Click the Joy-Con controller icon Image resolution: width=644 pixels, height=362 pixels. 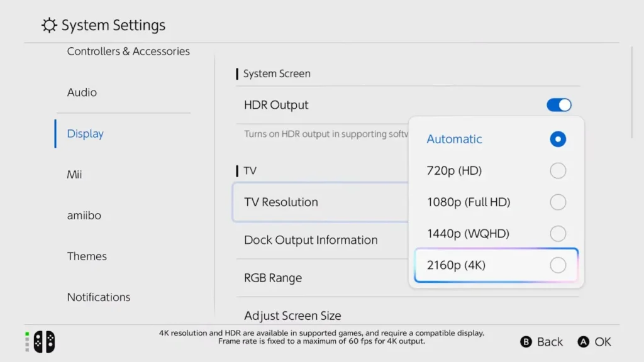pyautogui.click(x=44, y=341)
